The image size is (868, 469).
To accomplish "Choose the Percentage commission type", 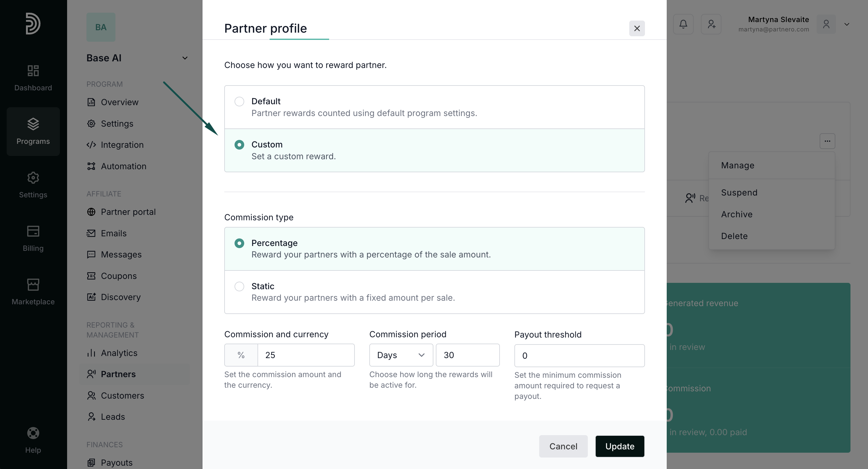I will coord(239,243).
